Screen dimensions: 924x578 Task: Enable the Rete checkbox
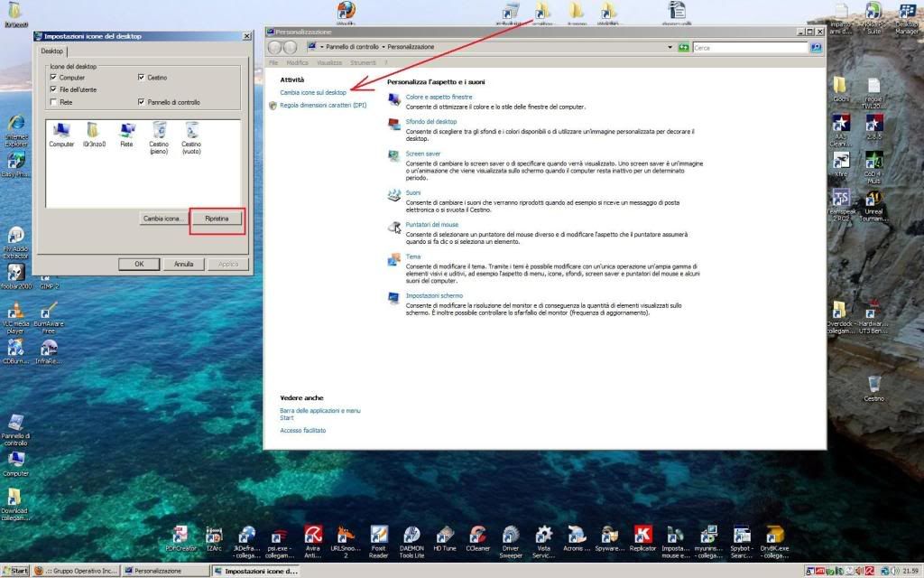click(54, 102)
